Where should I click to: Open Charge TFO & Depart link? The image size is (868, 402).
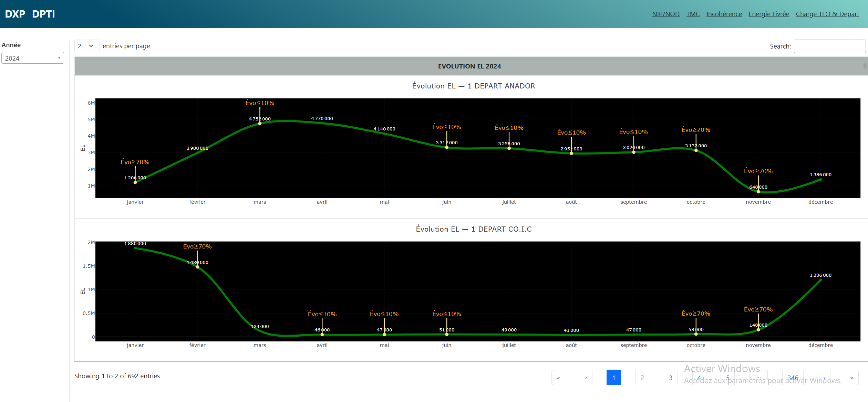click(x=827, y=14)
